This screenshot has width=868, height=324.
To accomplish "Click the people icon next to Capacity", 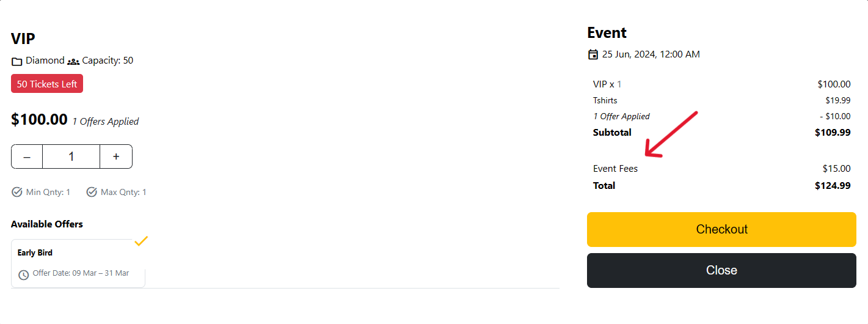I will [73, 61].
